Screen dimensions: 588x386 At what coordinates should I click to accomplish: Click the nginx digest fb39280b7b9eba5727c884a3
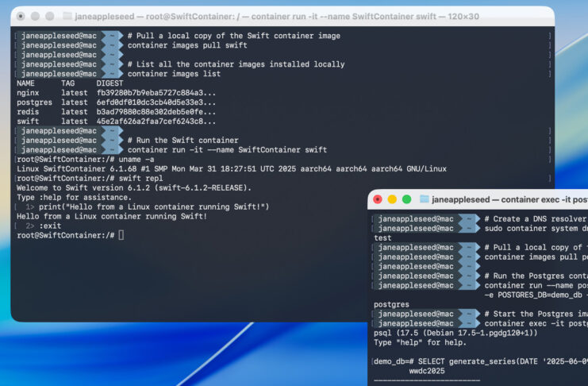point(156,93)
